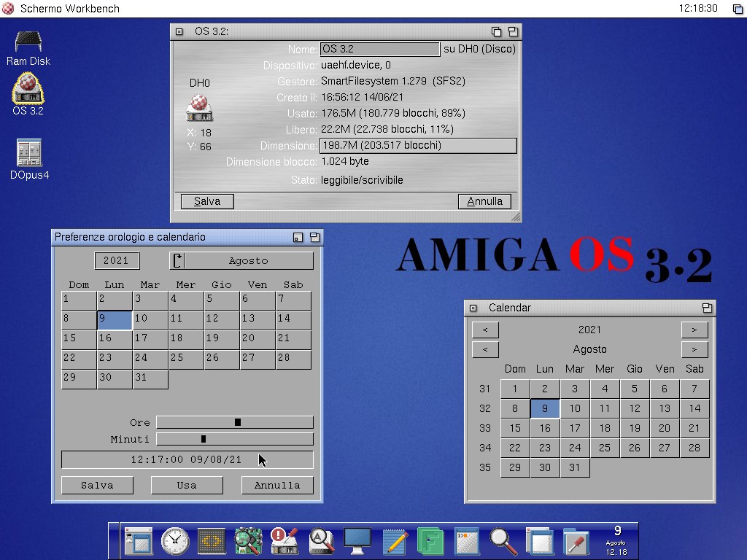This screenshot has width=747, height=560.
Task: Go to next year in Calendar window
Action: [x=694, y=330]
